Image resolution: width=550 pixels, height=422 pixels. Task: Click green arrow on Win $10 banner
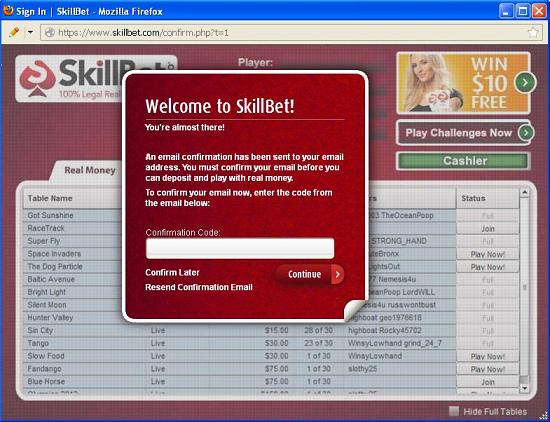click(525, 82)
